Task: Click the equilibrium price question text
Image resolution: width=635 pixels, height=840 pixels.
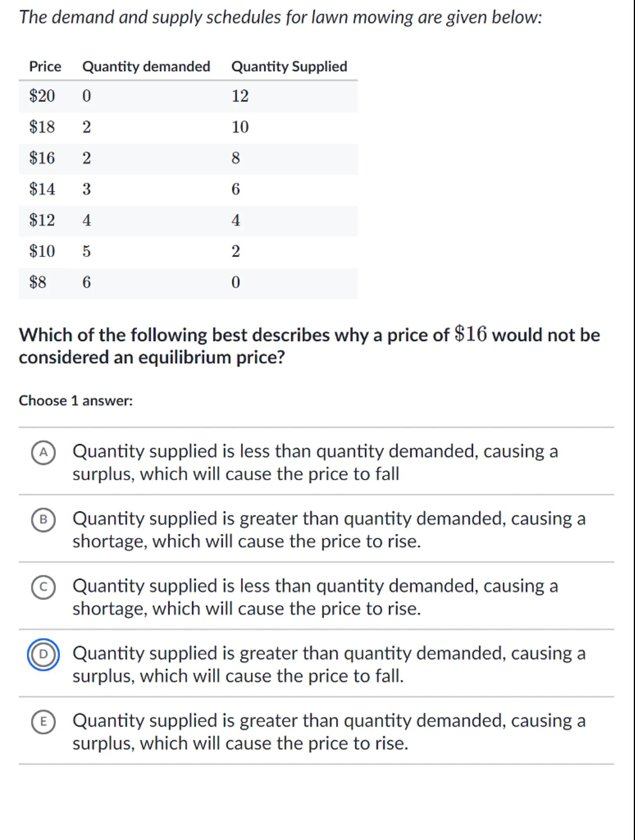Action: (x=309, y=346)
